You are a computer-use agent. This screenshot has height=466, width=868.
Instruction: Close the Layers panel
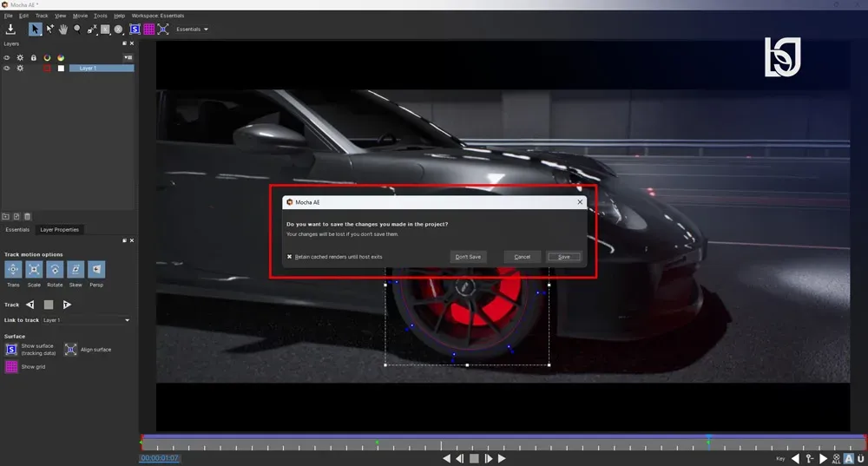click(132, 43)
